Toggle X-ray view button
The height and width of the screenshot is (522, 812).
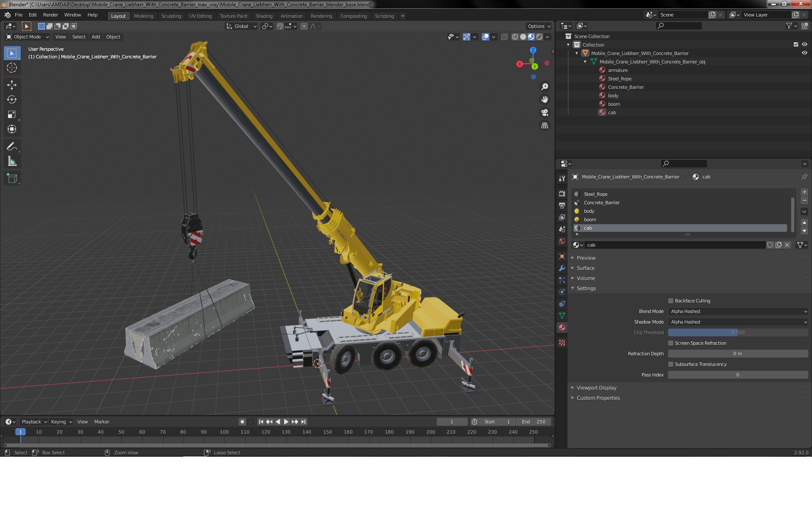tap(505, 37)
